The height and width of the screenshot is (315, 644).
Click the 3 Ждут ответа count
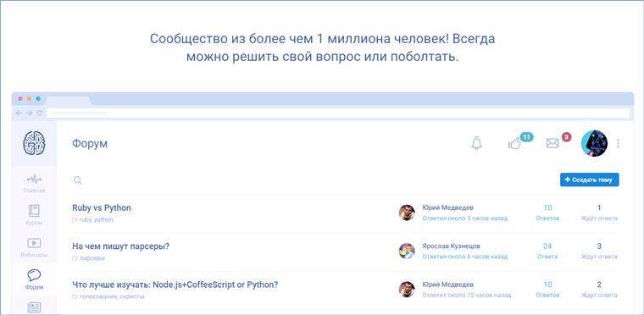click(599, 251)
